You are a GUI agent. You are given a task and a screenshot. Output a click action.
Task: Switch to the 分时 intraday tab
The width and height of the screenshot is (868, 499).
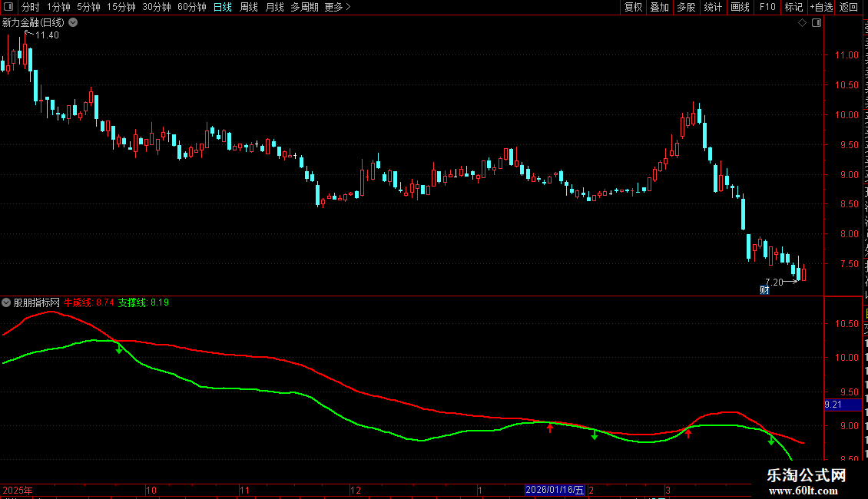click(x=31, y=7)
